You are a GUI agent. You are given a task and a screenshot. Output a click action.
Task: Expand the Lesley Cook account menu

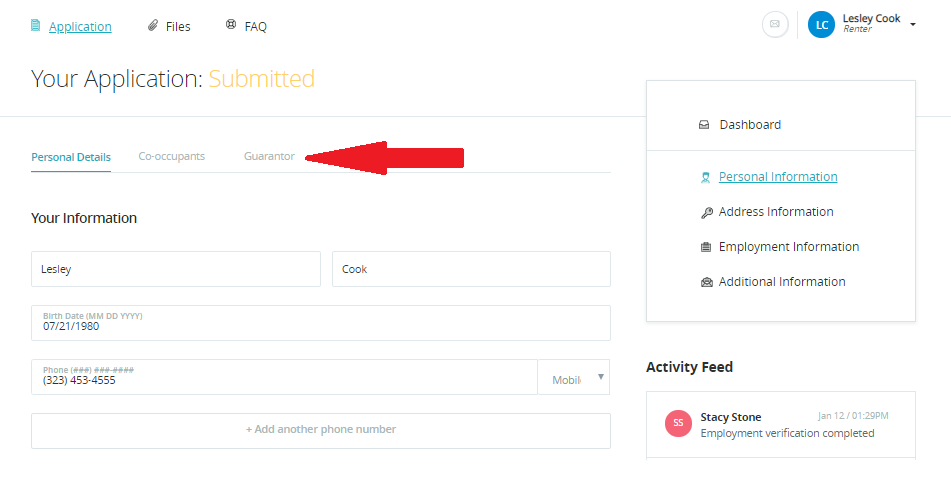[913, 24]
